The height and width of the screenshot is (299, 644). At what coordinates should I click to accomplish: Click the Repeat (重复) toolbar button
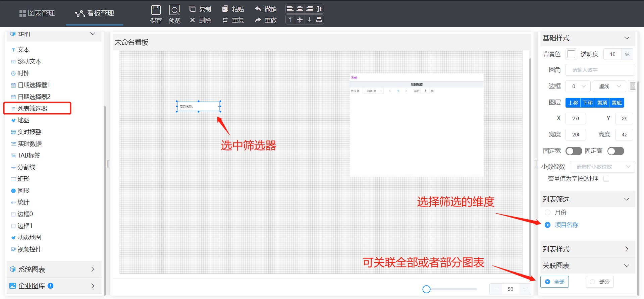[233, 20]
